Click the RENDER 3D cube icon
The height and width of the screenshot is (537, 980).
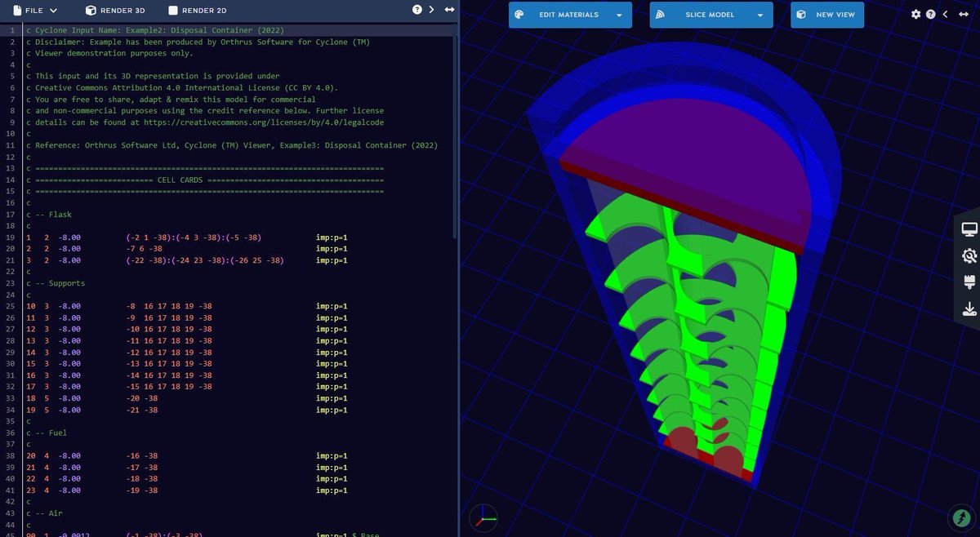coord(91,11)
